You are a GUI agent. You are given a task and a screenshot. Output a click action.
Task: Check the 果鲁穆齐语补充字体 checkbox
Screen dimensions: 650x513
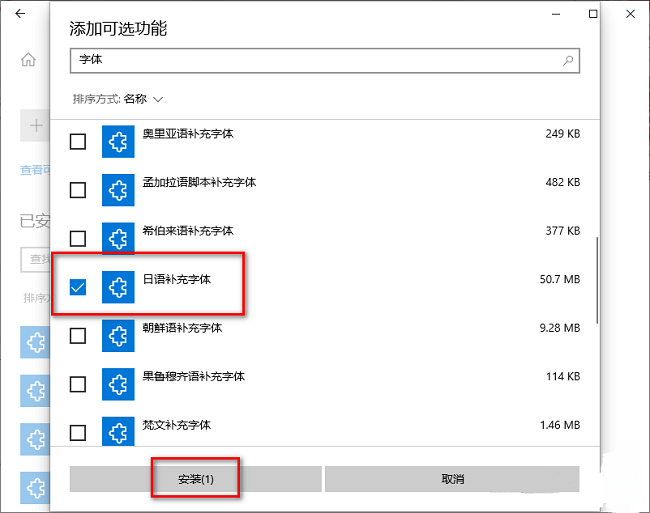click(78, 384)
